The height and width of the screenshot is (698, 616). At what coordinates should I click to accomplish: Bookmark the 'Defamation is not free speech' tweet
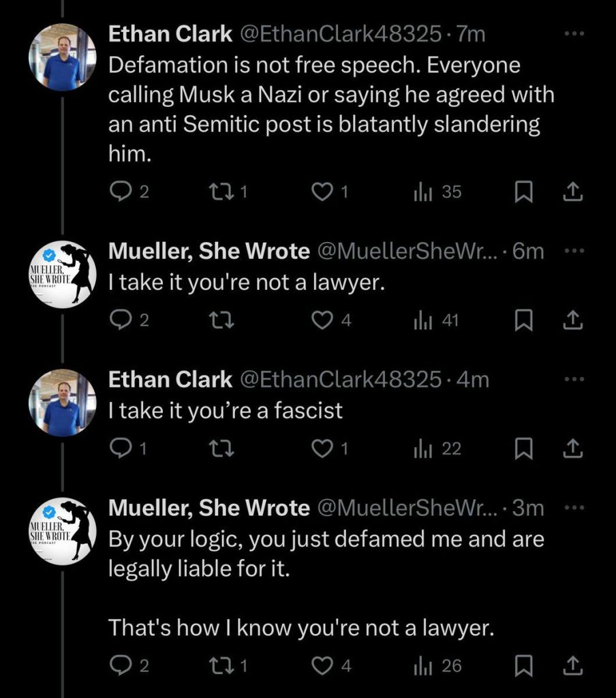(522, 193)
